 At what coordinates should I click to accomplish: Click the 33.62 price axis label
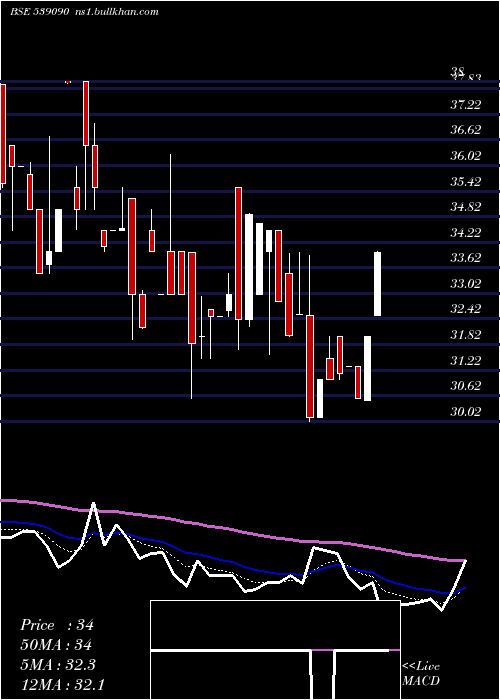[x=466, y=258]
